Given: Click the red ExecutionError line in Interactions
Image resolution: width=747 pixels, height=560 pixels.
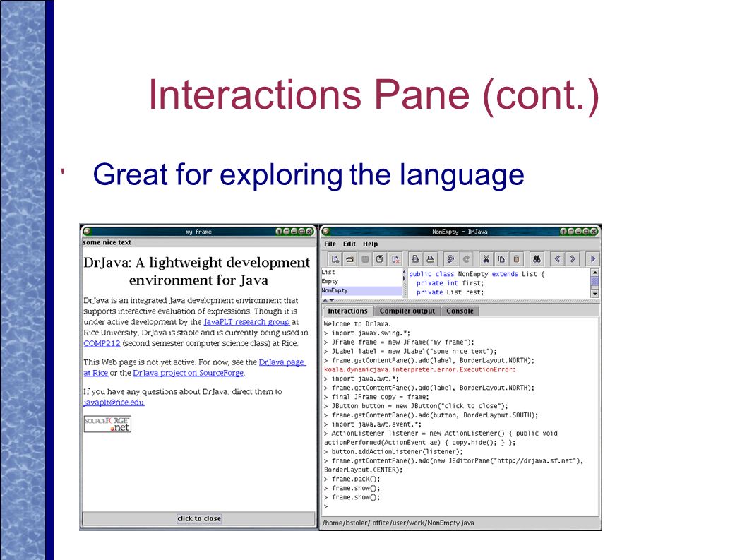Looking at the screenshot, I should tap(419, 369).
